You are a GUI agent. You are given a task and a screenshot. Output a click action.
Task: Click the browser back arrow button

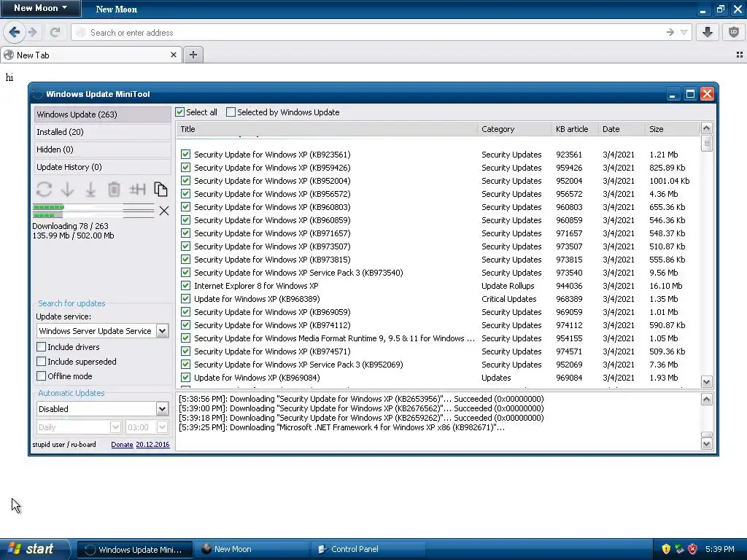pyautogui.click(x=15, y=32)
